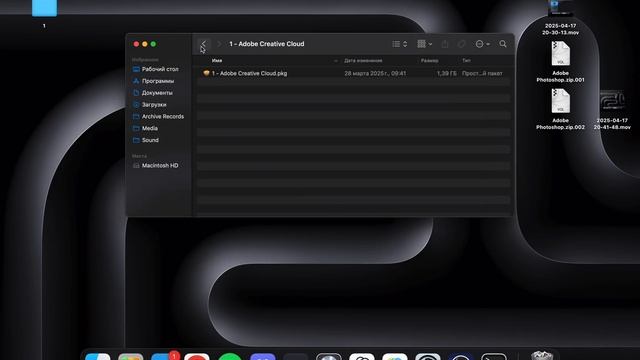The height and width of the screenshot is (360, 640).
Task: Close the Finder window with red button
Action: (x=136, y=44)
